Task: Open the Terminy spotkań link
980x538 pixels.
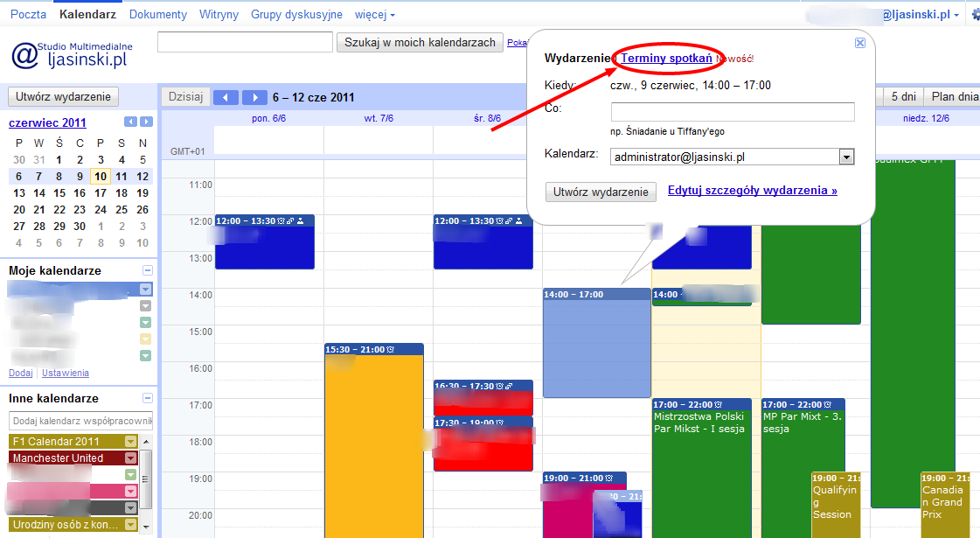Action: tap(666, 59)
